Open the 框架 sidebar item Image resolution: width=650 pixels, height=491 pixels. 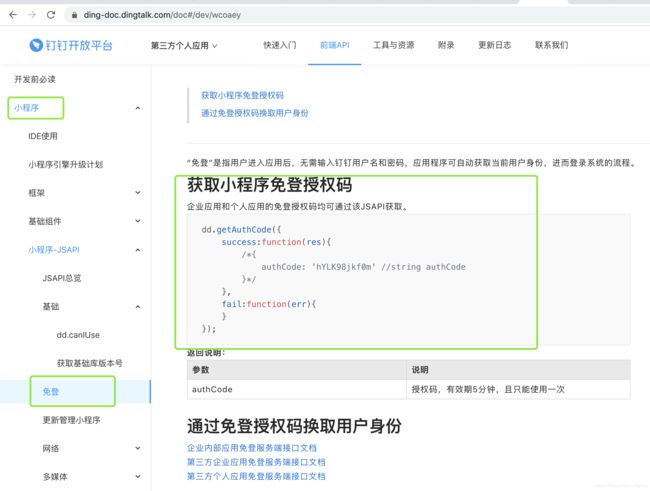(36, 192)
